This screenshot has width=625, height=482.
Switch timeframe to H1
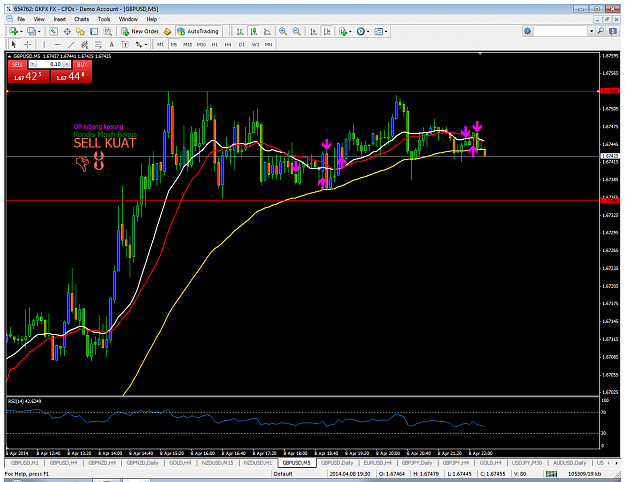214,45
